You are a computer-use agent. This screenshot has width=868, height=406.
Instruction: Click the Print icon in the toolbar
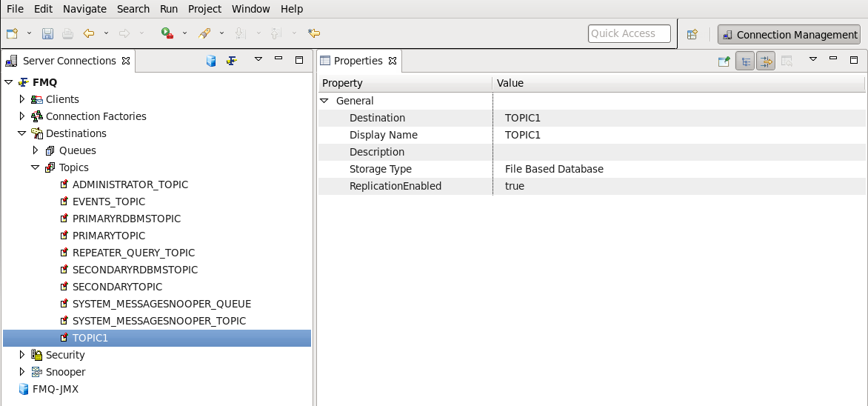[x=67, y=34]
